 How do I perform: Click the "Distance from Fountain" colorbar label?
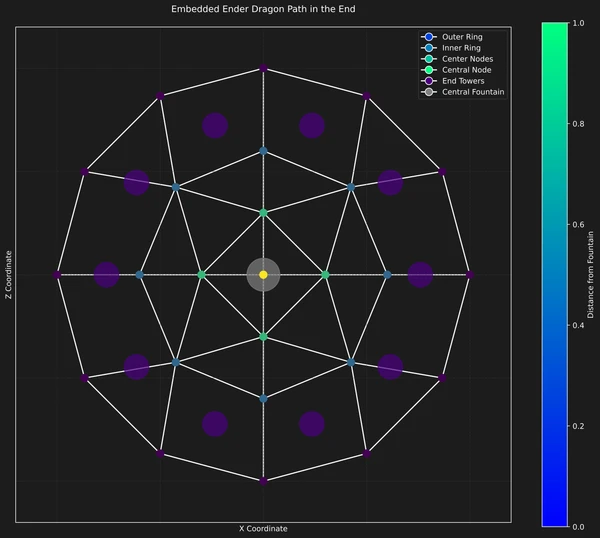(x=590, y=275)
